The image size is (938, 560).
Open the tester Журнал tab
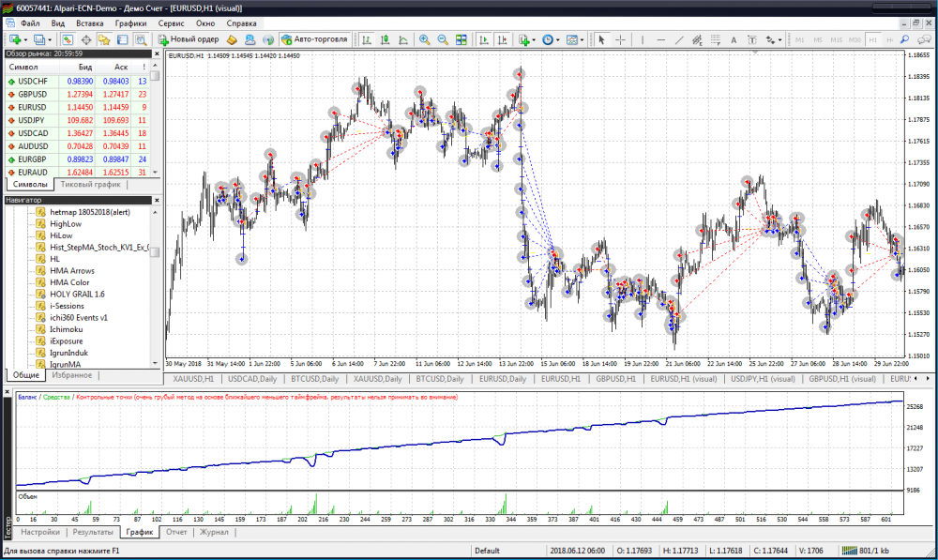(x=214, y=532)
